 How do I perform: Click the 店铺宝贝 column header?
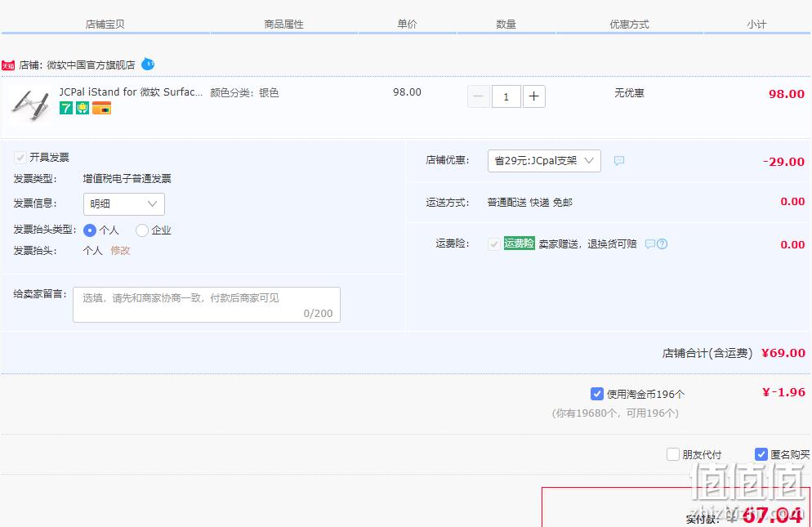click(x=105, y=25)
